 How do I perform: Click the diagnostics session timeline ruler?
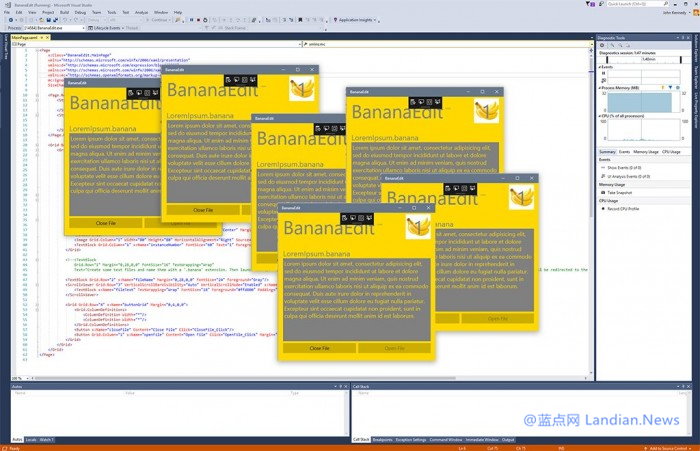click(645, 59)
